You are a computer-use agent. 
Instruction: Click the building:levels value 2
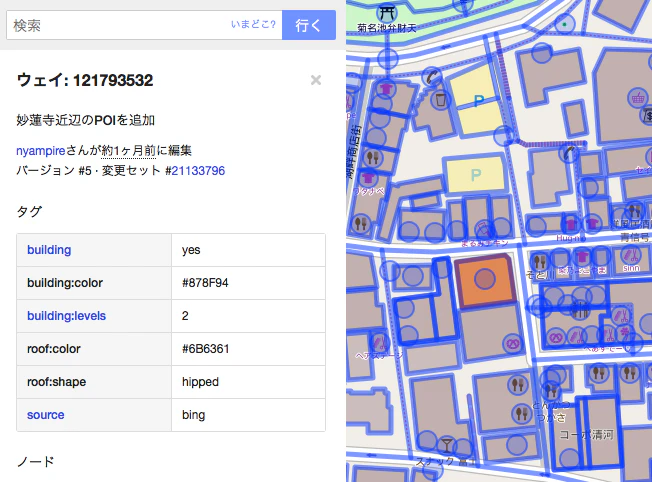click(x=185, y=316)
